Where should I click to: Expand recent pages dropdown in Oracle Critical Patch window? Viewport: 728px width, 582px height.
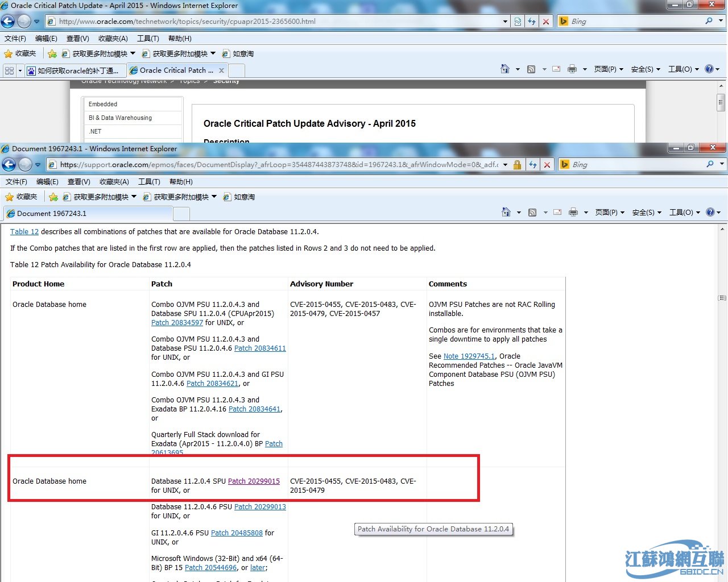click(x=36, y=22)
